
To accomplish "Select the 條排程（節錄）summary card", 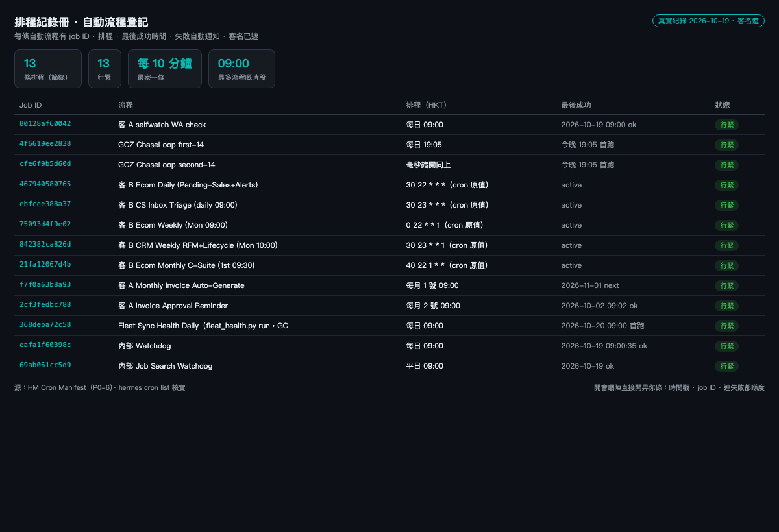I will 48,69.
